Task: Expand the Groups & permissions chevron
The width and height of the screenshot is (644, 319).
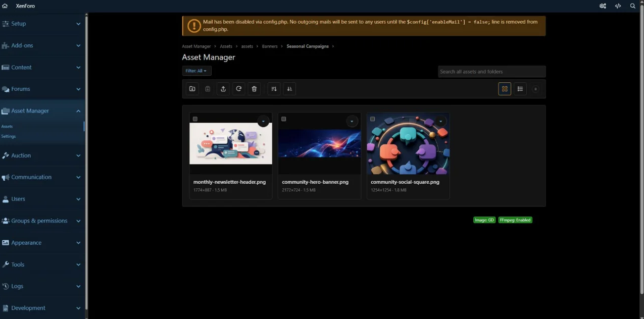Action: pos(78,221)
